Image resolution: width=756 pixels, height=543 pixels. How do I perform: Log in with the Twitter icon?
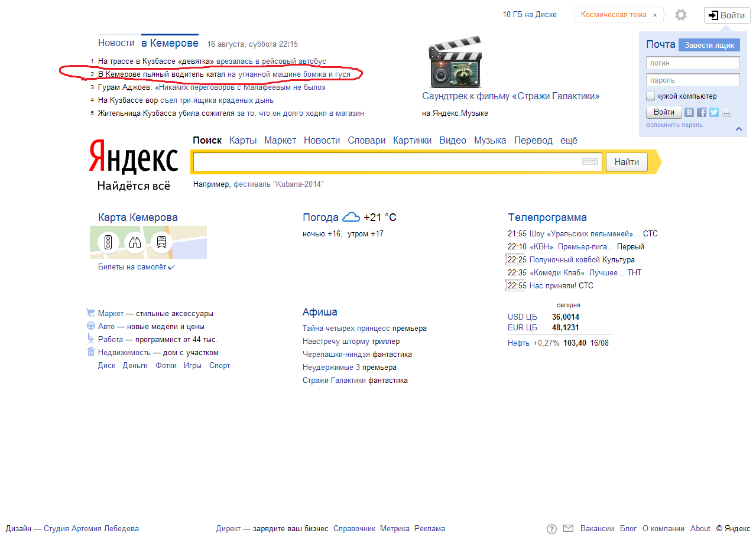(714, 112)
